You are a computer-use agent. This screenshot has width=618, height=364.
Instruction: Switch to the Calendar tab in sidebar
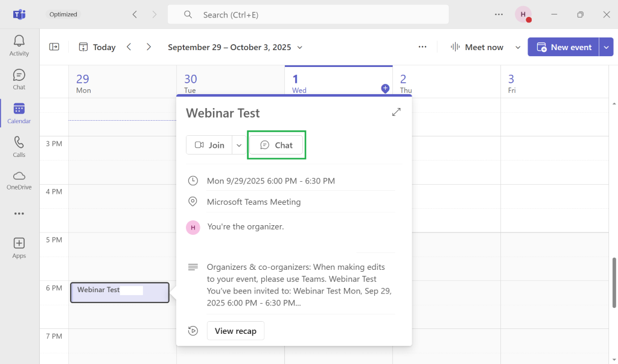(19, 113)
